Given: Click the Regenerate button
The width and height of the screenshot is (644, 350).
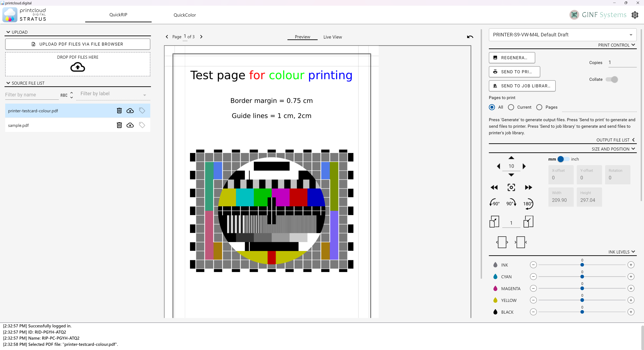Looking at the screenshot, I should pyautogui.click(x=512, y=58).
